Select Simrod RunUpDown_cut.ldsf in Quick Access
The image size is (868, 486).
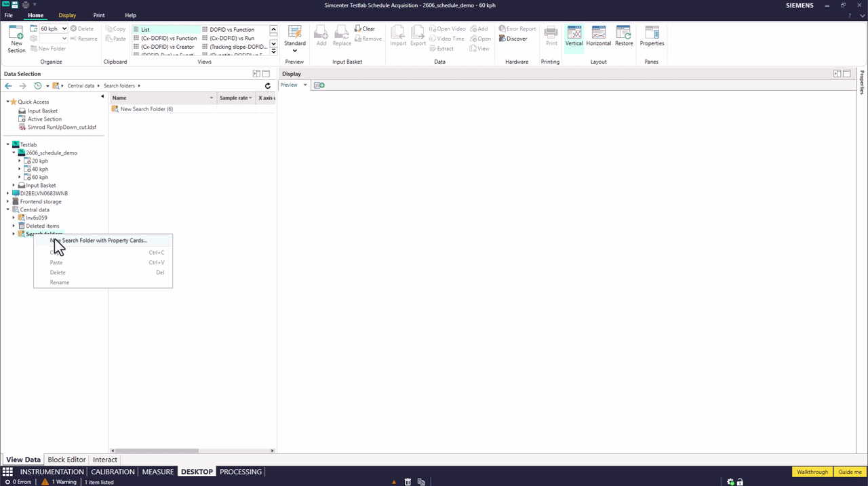(62, 127)
